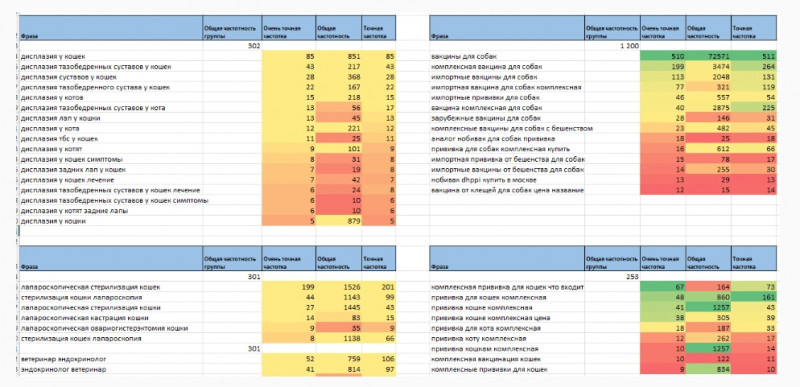Select 'комплексная прививка для кошек что входит'
This screenshot has width=800, height=387.
[507, 287]
